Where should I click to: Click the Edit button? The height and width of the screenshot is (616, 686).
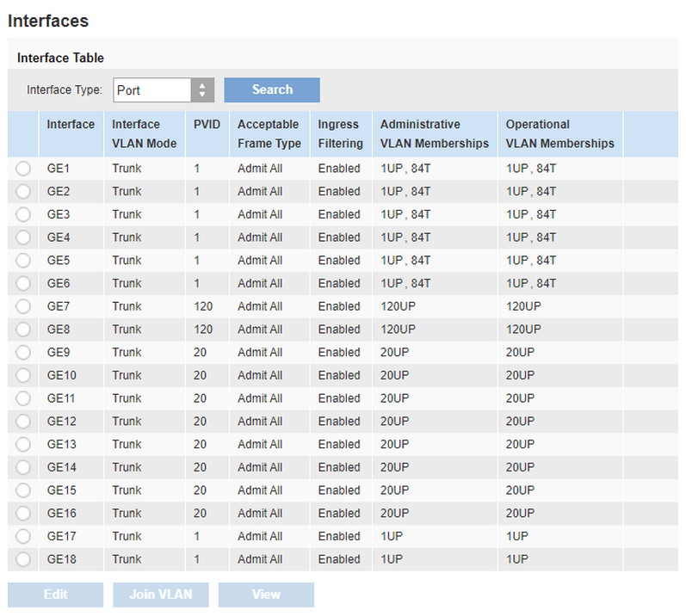click(x=55, y=594)
